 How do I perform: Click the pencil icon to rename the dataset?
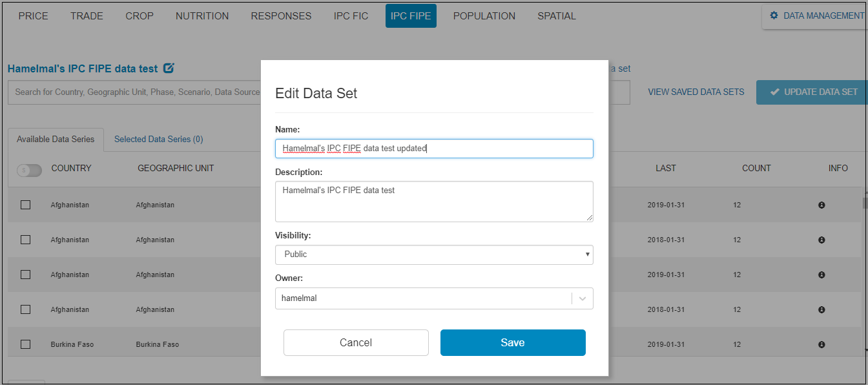tap(168, 68)
